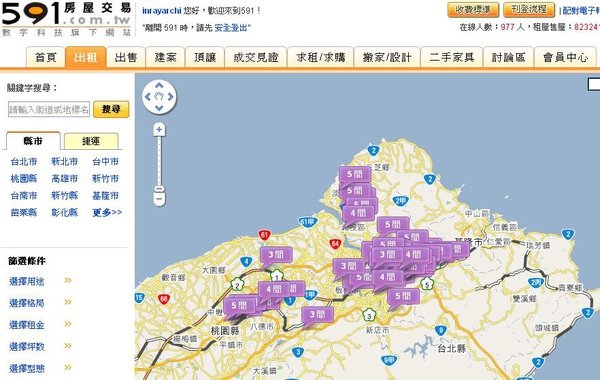Open the 出售 navigation tab
Viewport: 600px width, 380px height.
(x=126, y=57)
